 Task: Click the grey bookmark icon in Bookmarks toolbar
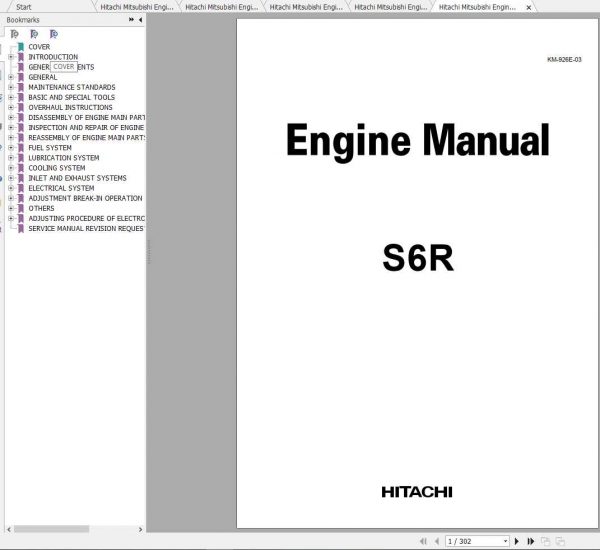pos(15,34)
